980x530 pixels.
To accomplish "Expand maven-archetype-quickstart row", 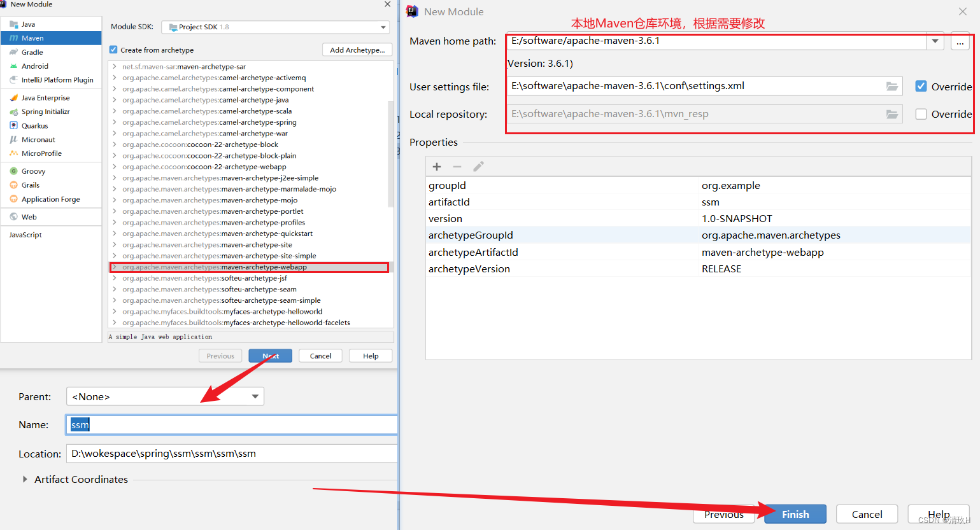I will pyautogui.click(x=114, y=234).
